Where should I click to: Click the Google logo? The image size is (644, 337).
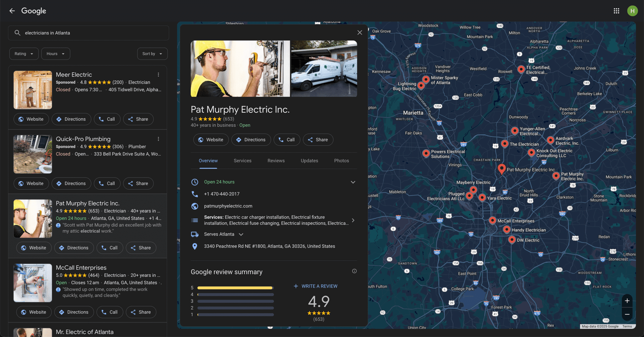tap(34, 11)
